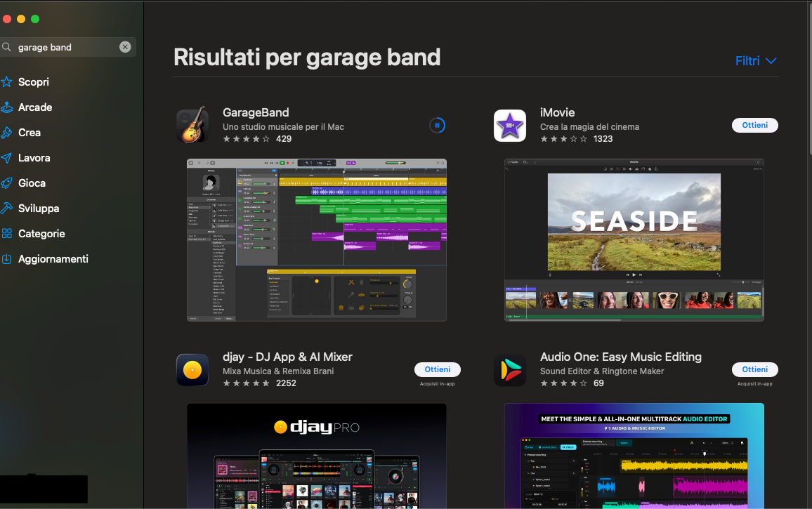The image size is (812, 509).
Task: Click the Scopri star icon
Action: point(7,82)
